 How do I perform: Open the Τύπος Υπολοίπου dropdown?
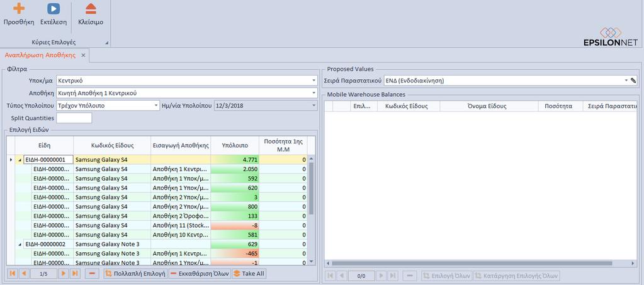(x=156, y=106)
